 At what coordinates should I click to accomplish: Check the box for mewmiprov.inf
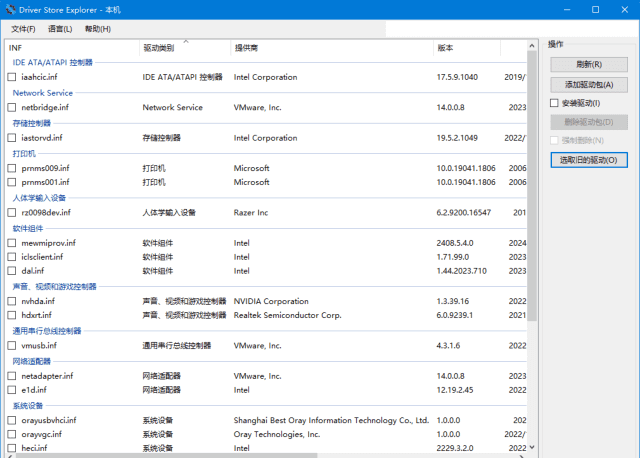click(12, 243)
